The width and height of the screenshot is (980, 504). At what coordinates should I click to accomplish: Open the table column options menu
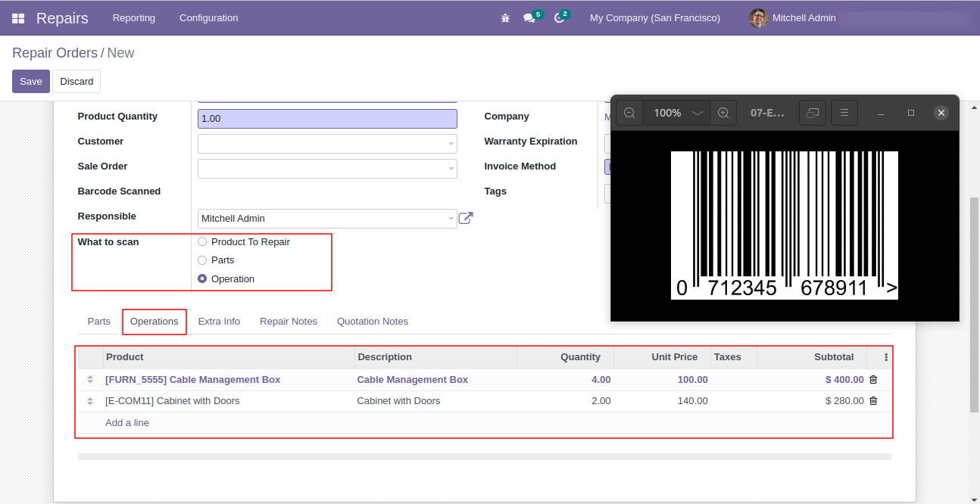click(886, 357)
